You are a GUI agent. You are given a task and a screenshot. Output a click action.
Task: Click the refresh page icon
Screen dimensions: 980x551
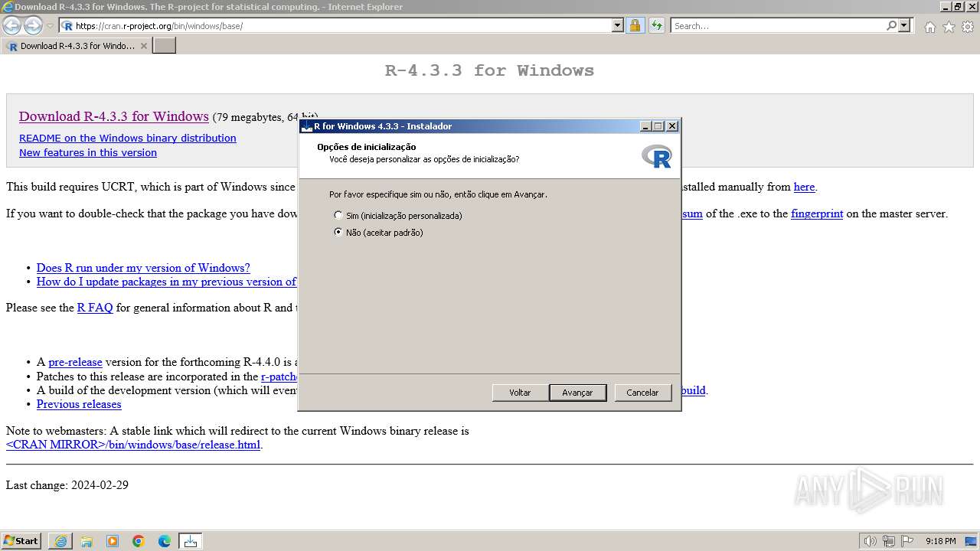656,26
